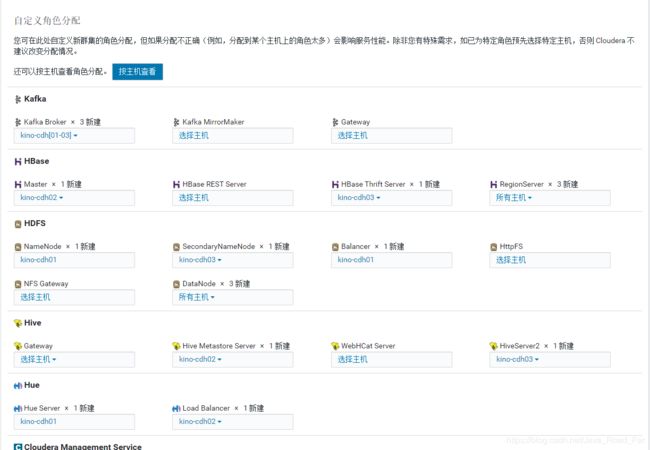Viewport: 650px width, 450px height.
Task: Click the Hive section heading text
Action: tap(33, 323)
